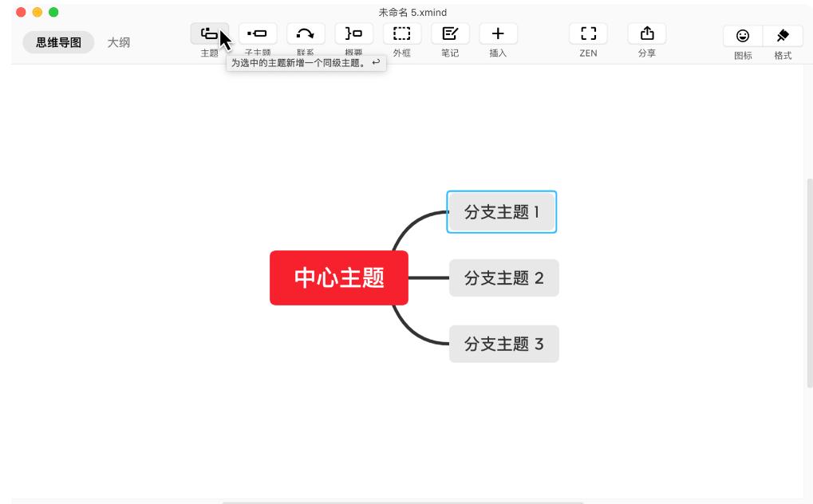813x504 pixels.
Task: Open the 分享 (Share) panel
Action: coord(646,33)
